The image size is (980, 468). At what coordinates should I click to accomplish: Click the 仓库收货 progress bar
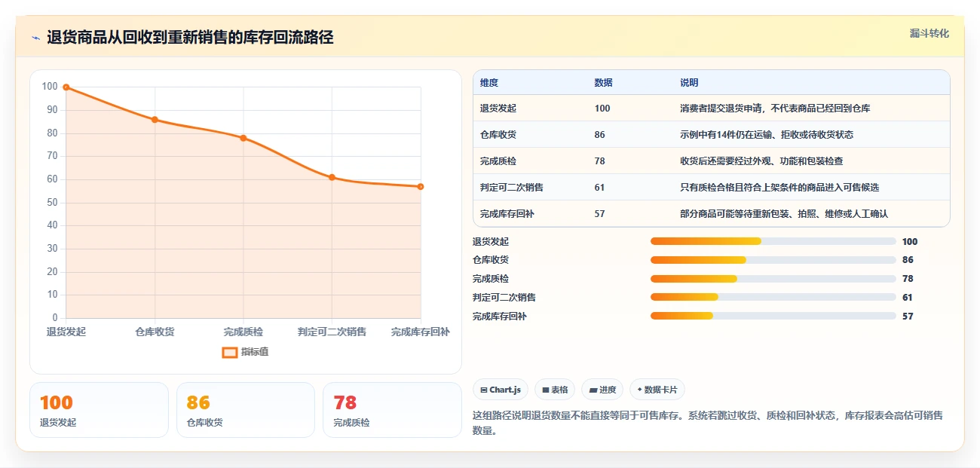pos(773,260)
